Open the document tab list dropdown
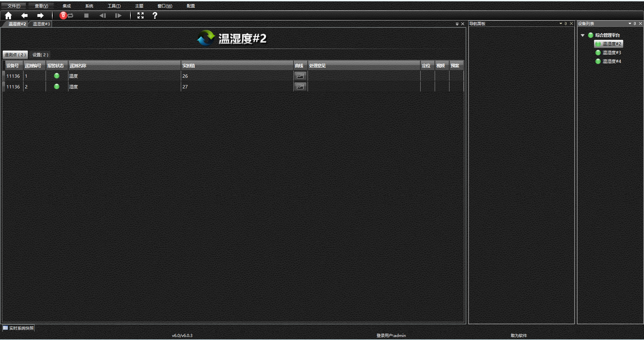644x340 pixels. coord(457,24)
